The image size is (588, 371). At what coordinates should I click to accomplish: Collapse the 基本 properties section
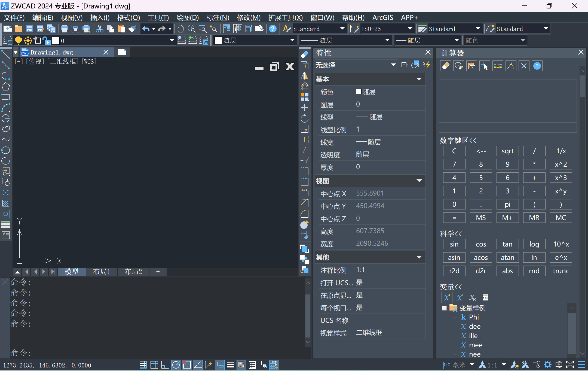click(x=419, y=79)
